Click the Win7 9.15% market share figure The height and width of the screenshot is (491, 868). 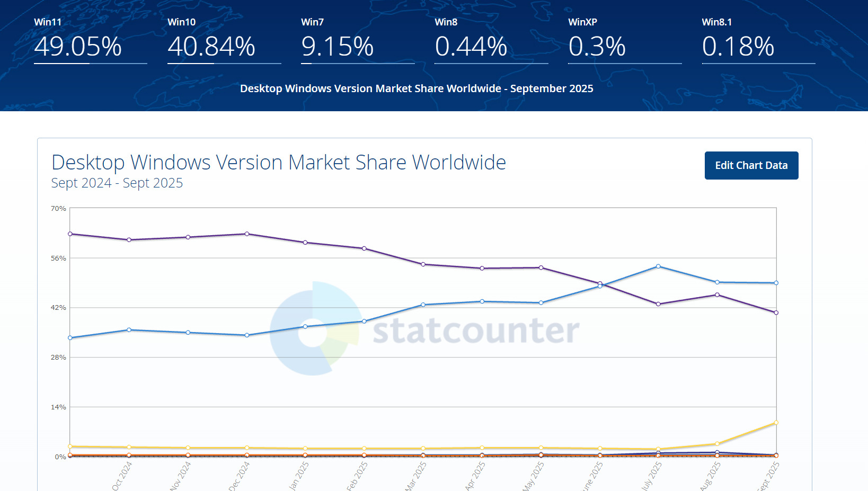tap(338, 46)
